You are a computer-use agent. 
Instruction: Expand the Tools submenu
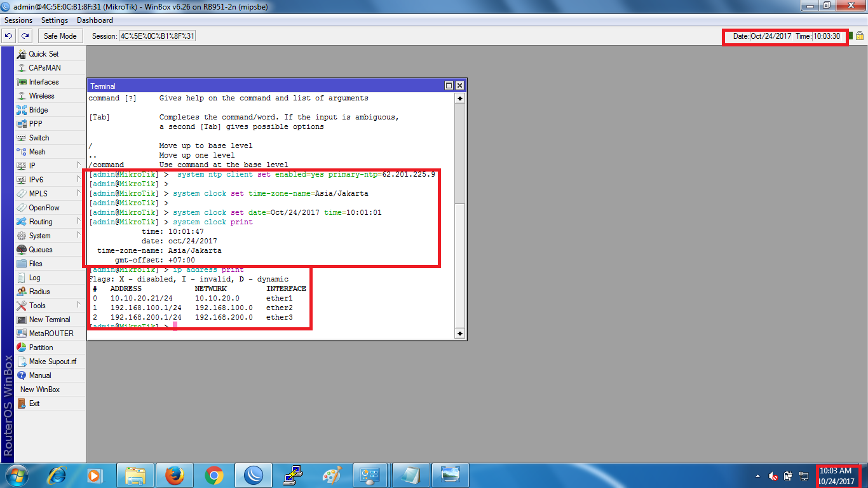click(50, 306)
